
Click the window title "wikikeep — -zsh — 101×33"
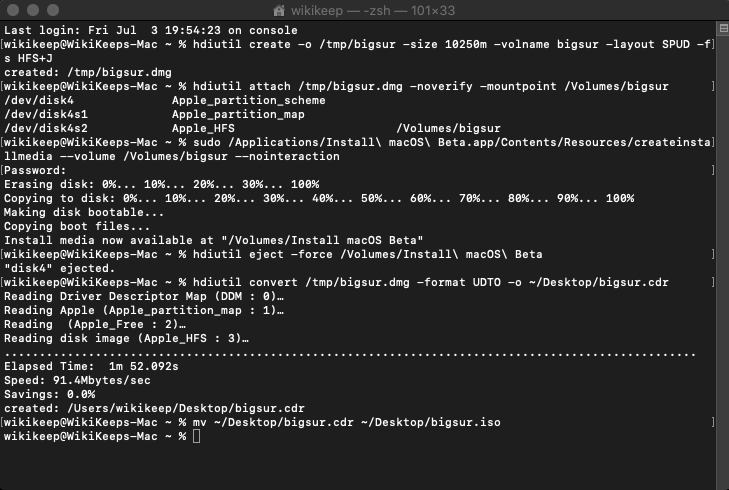[x=373, y=10]
